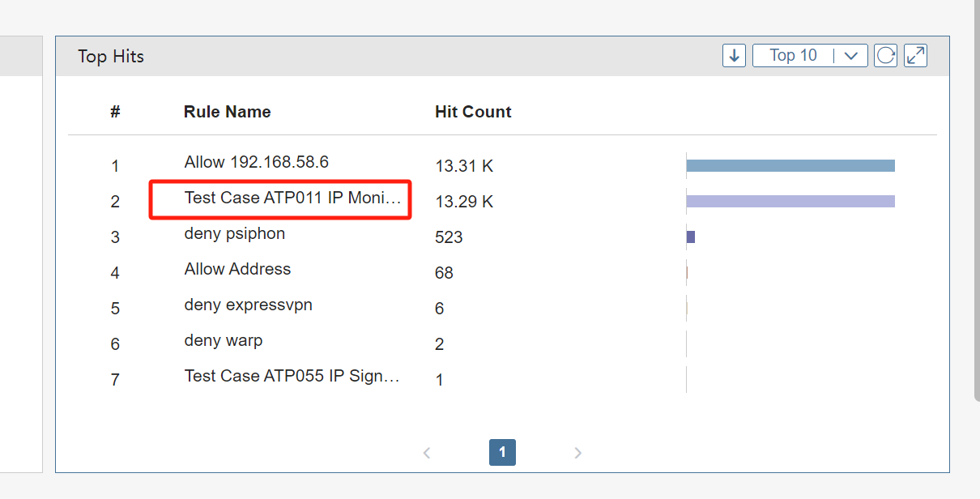Select the deny psiphon rule
This screenshot has width=980, height=499.
coord(234,233)
